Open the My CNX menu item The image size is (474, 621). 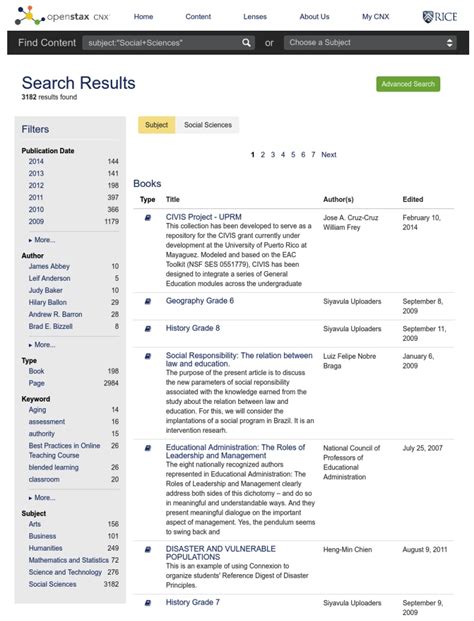[375, 17]
